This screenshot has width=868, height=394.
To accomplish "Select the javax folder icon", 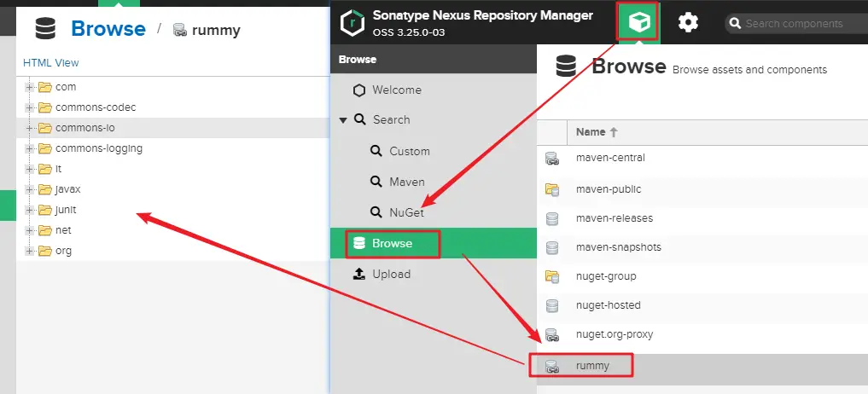I will pos(45,189).
